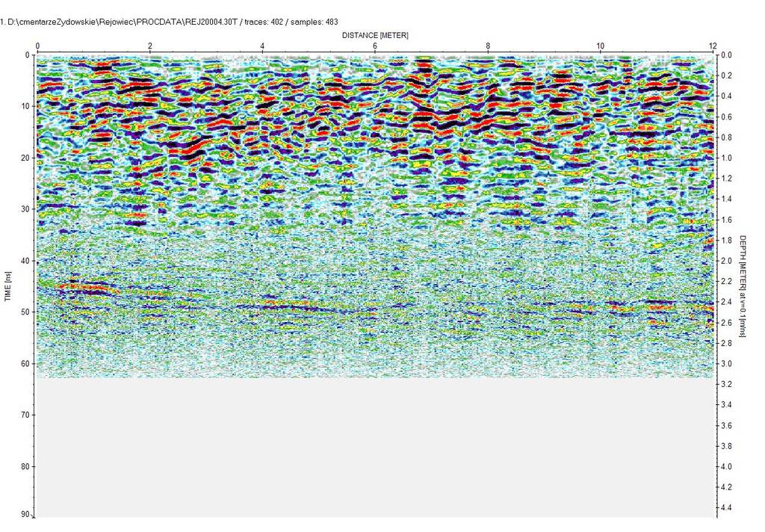Click the TIME [ns] axis label
The width and height of the screenshot is (765, 532).
click(x=9, y=285)
